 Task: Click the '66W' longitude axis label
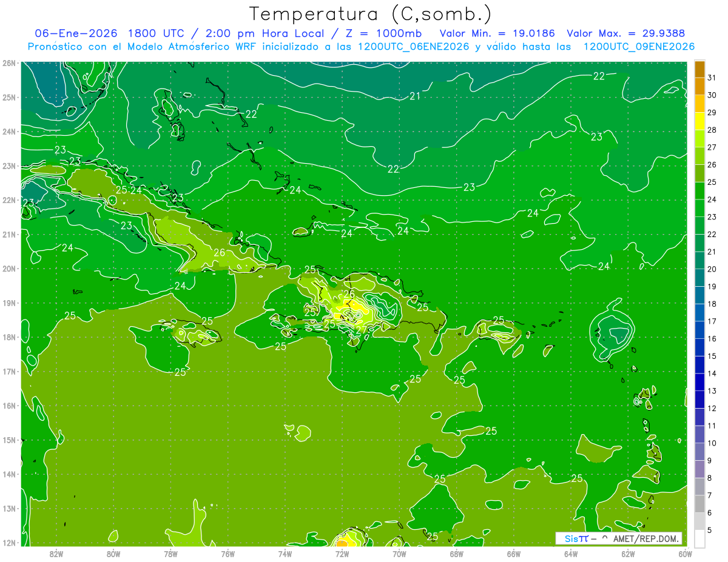513,554
